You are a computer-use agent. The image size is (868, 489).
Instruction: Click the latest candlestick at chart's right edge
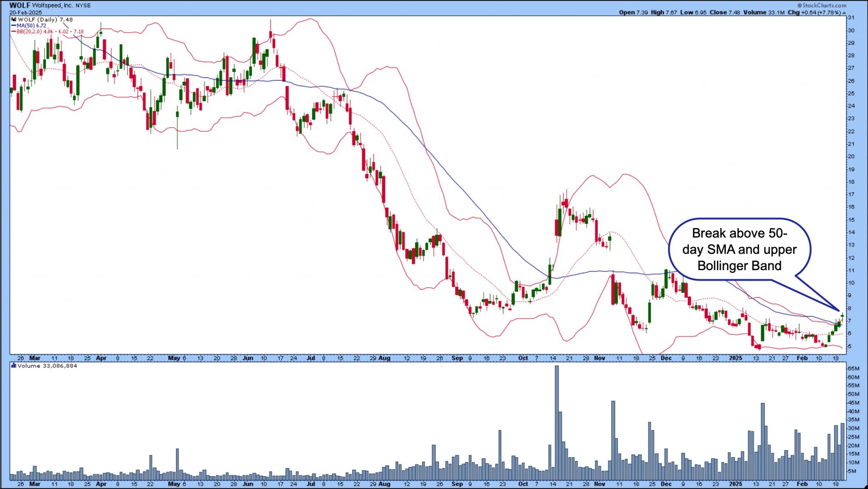click(x=843, y=316)
